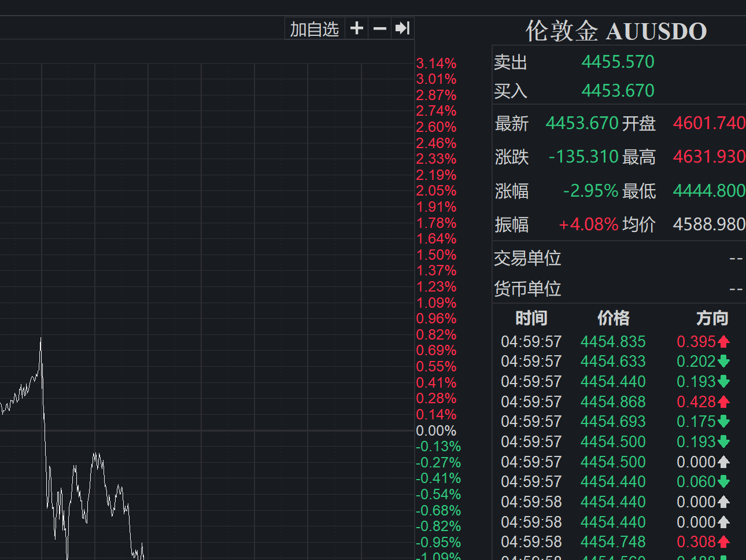The height and width of the screenshot is (560, 746).
Task: Click the 伦敦金 AUUSDO title
Action: pos(616,31)
